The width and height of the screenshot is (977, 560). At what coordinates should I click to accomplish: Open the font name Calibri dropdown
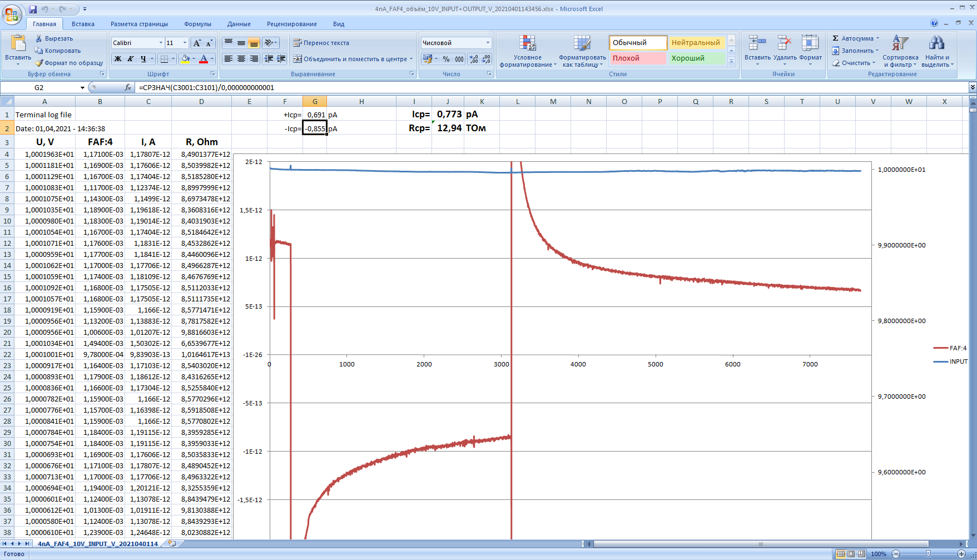coord(161,43)
